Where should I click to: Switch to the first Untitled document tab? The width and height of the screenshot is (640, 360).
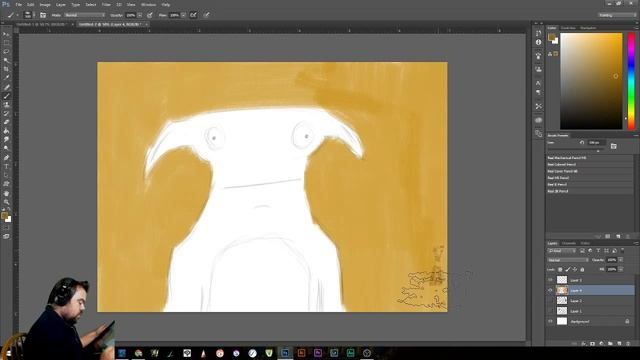pos(42,24)
